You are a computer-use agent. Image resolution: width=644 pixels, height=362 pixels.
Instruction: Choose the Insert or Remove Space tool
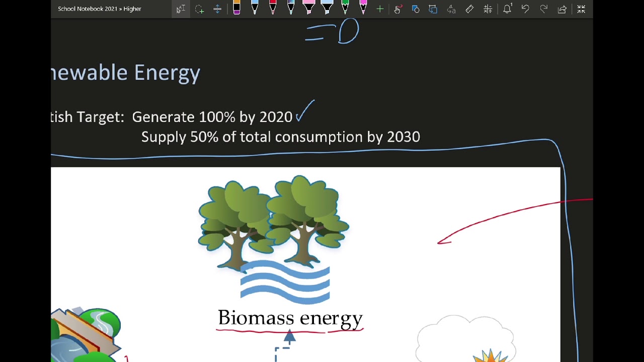(217, 9)
